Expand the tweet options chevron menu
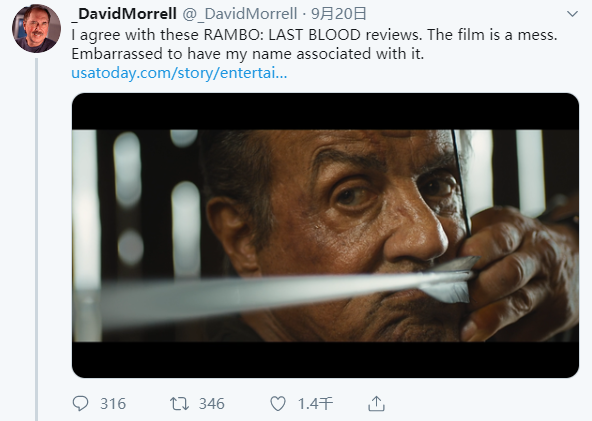The width and height of the screenshot is (592, 421). (572, 14)
